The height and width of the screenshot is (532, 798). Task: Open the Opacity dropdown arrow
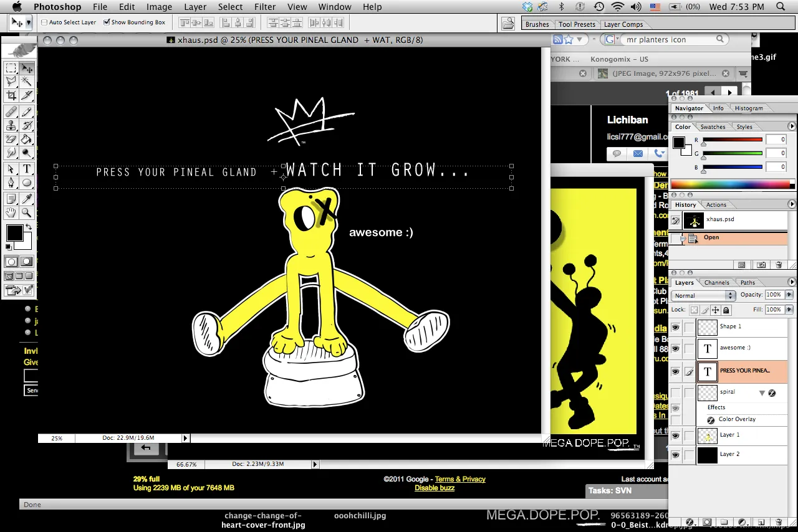pos(789,294)
